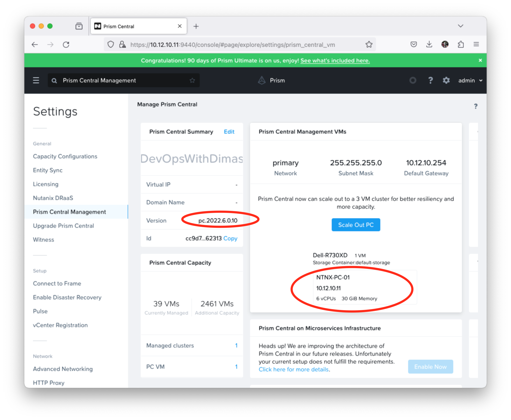Reload the browser page

66,44
